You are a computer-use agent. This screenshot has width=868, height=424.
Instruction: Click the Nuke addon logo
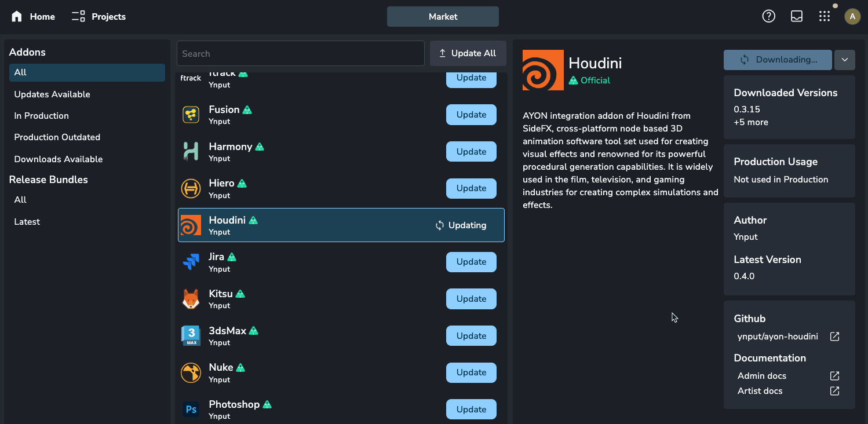click(191, 372)
